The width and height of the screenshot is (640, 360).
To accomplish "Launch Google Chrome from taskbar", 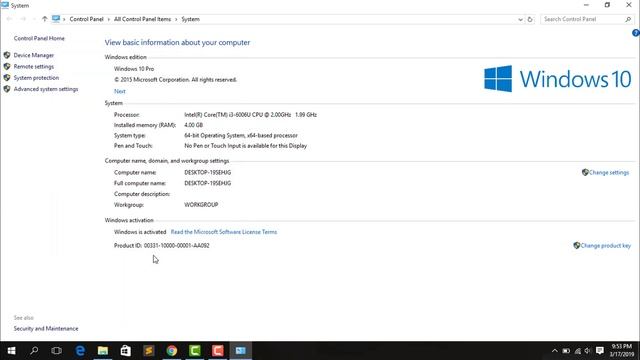I will 172,351.
